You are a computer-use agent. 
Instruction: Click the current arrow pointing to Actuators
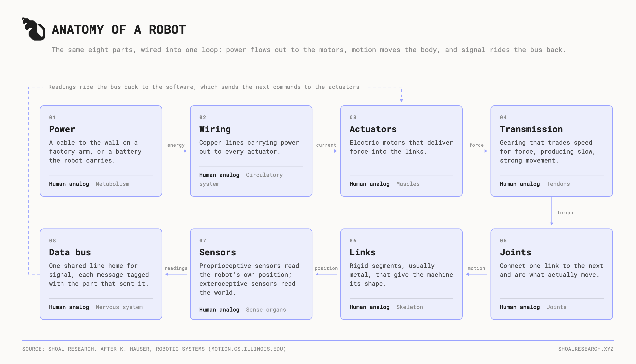(x=326, y=151)
